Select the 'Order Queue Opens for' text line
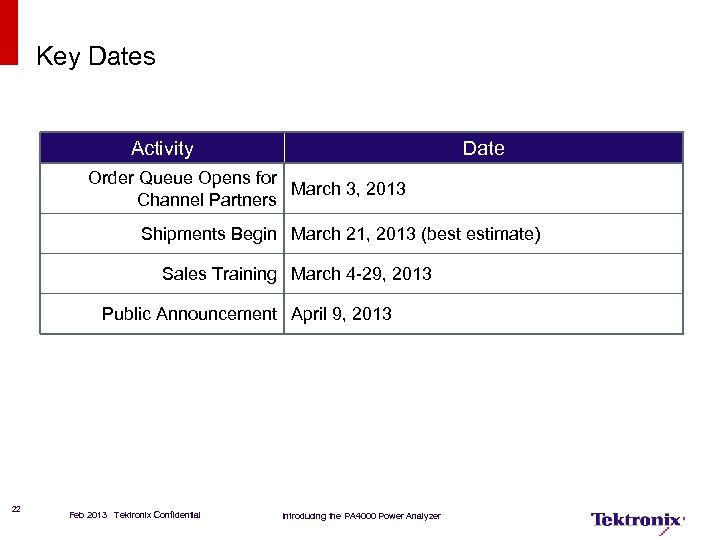 click(182, 178)
